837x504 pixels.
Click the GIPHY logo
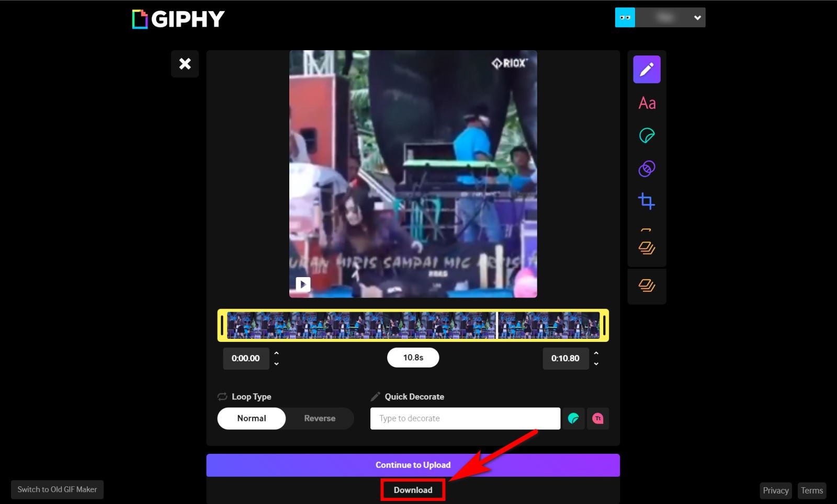pyautogui.click(x=178, y=19)
